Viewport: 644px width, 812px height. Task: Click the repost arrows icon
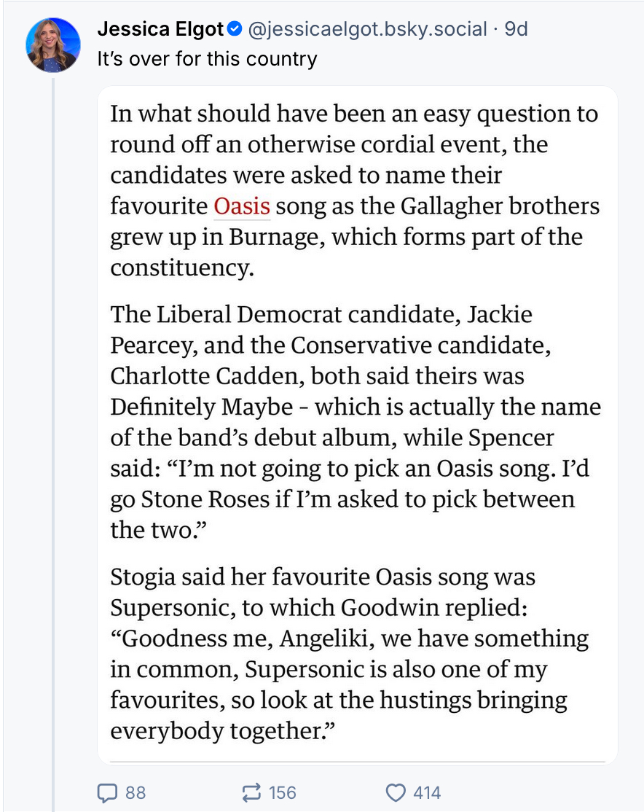pos(251,792)
